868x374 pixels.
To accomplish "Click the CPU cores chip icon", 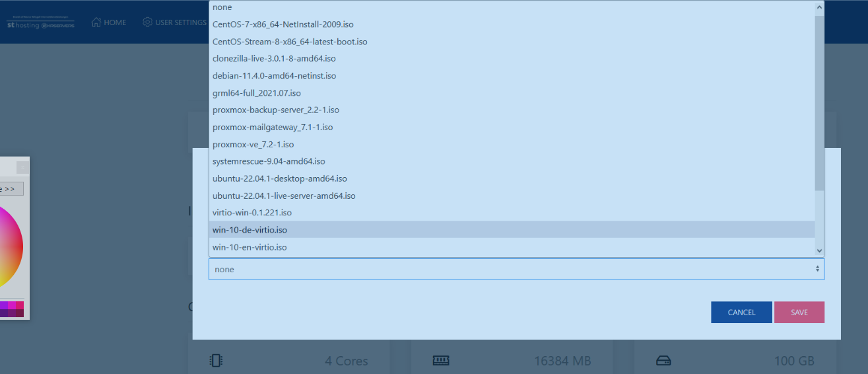I will tap(216, 360).
